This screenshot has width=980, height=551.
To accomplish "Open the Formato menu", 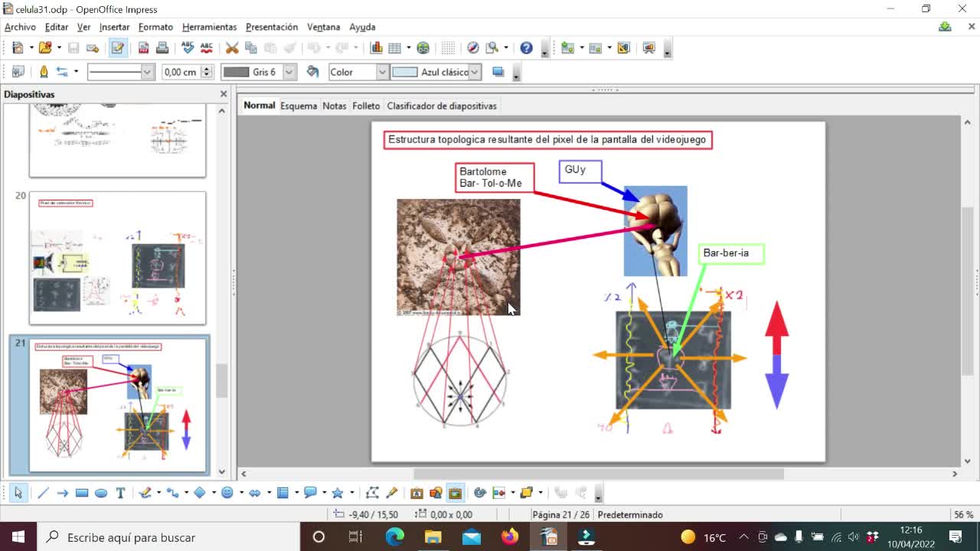I will pos(155,27).
